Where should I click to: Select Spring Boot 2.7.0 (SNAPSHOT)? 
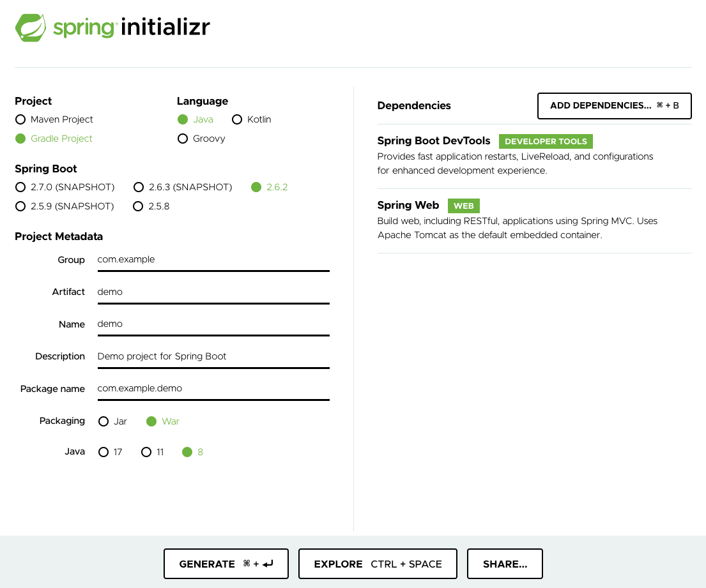tap(65, 186)
